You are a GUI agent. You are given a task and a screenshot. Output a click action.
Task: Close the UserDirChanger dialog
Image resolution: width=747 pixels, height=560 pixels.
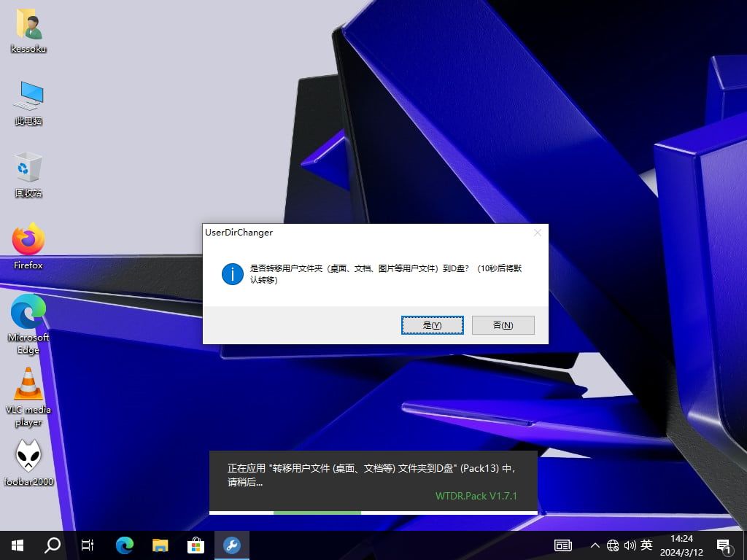click(538, 233)
